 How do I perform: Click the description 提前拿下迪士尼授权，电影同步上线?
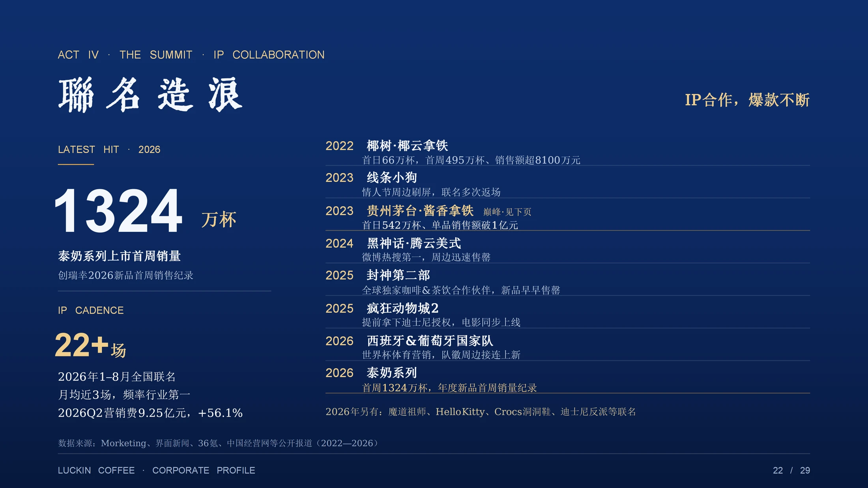point(441,322)
